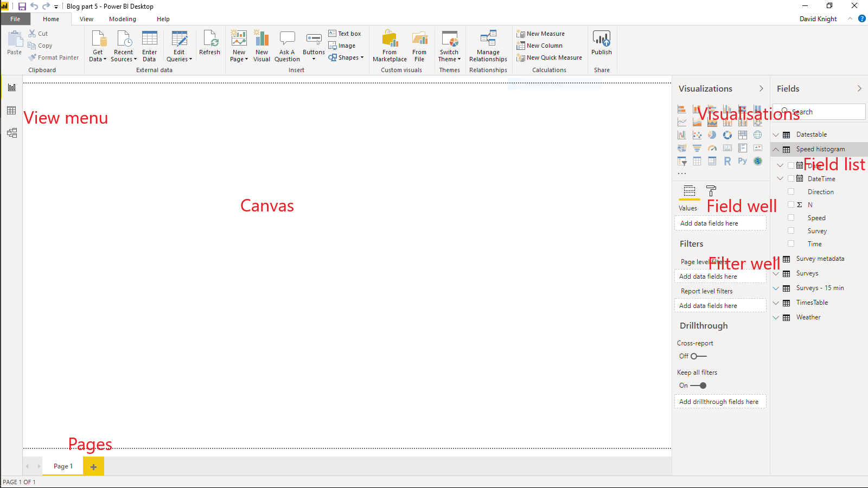Viewport: 868px width, 488px height.
Task: Select the gauge visual
Action: click(712, 148)
